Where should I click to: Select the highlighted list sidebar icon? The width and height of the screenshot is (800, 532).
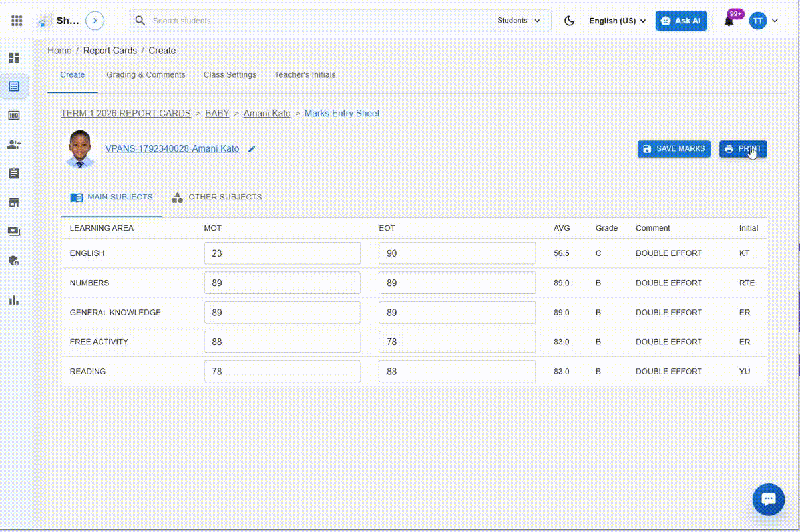(14, 86)
